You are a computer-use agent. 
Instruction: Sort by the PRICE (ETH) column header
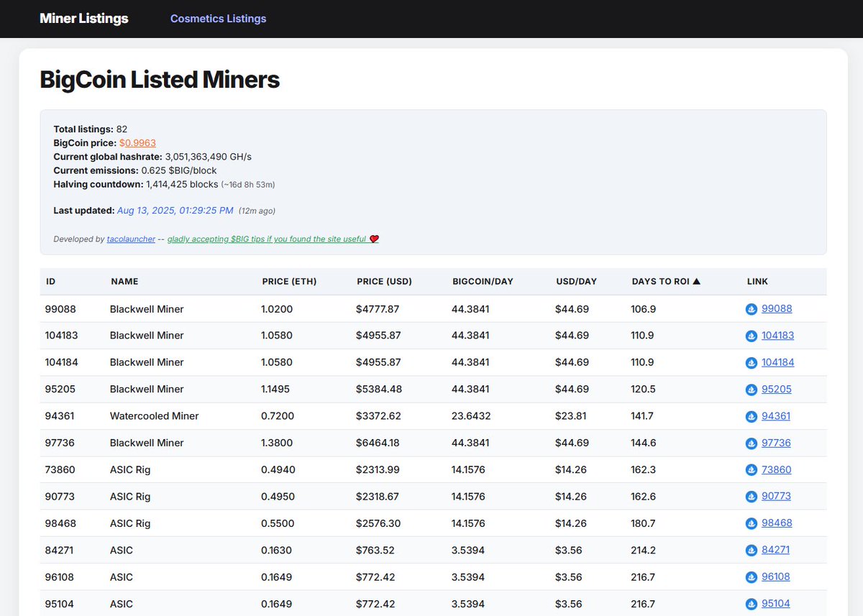289,282
